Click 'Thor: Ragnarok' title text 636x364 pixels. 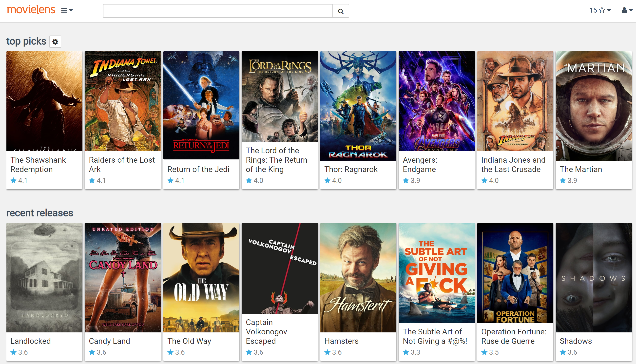(x=351, y=169)
